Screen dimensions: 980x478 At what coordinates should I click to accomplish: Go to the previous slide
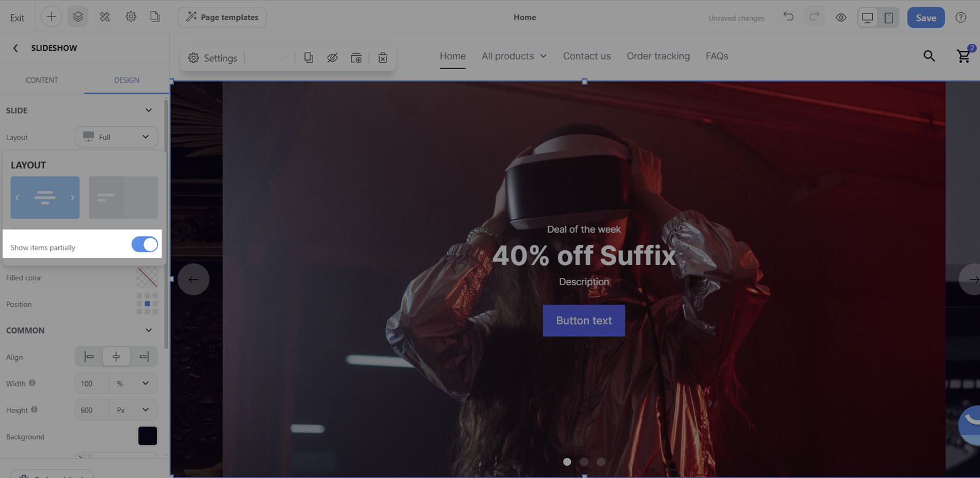[x=194, y=279]
